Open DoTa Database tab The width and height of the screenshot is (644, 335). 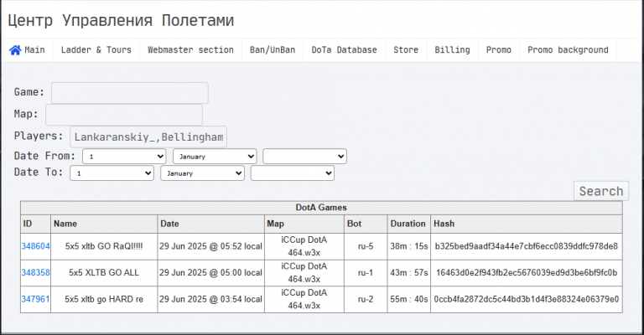point(344,50)
